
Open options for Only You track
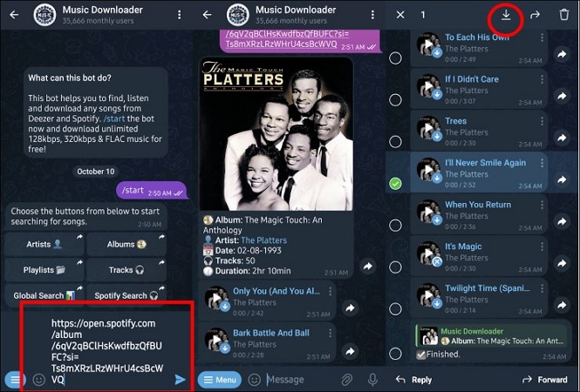coord(330,292)
